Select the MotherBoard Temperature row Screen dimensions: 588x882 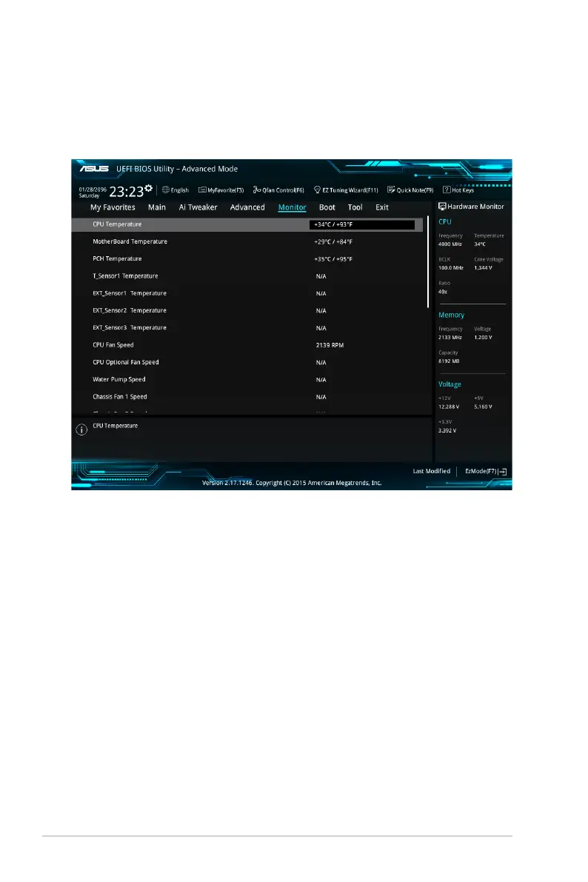247,242
